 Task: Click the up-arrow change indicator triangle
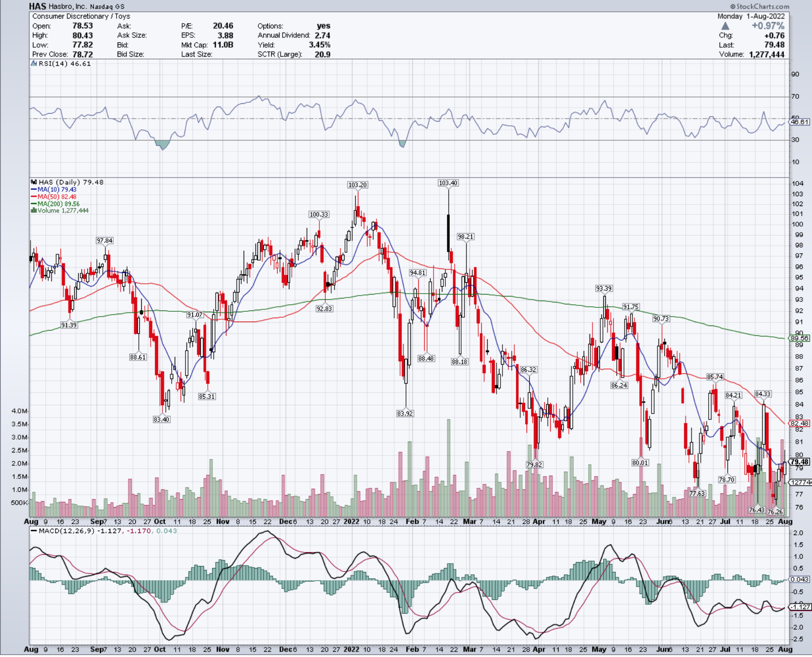[725, 26]
